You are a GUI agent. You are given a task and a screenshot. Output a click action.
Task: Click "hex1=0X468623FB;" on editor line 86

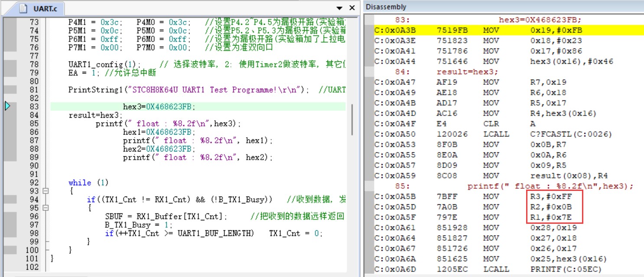pos(159,132)
